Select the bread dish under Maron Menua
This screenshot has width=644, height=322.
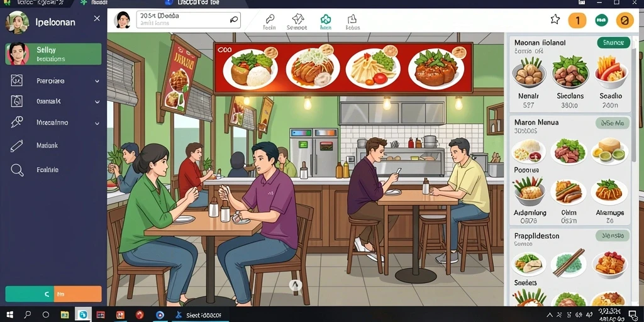[x=609, y=151]
